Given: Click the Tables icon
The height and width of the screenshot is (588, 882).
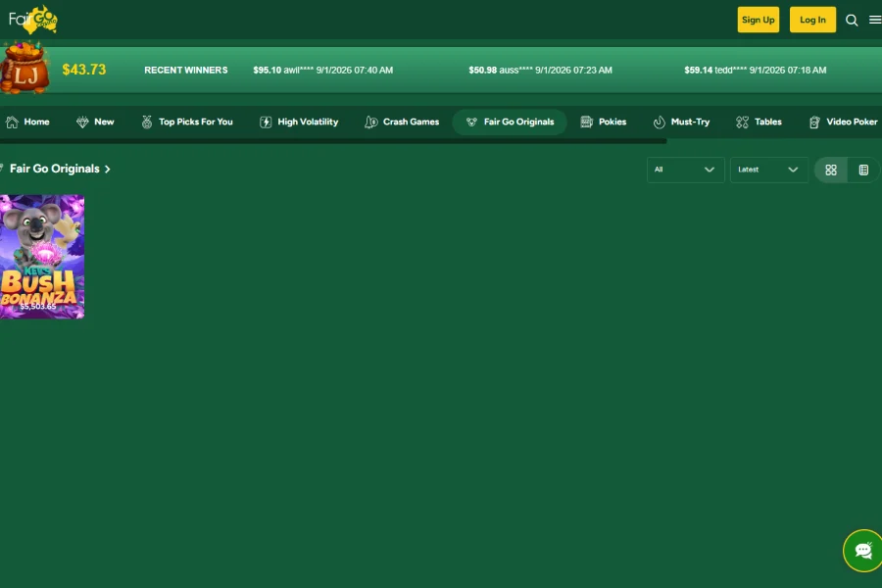Looking at the screenshot, I should pyautogui.click(x=742, y=122).
